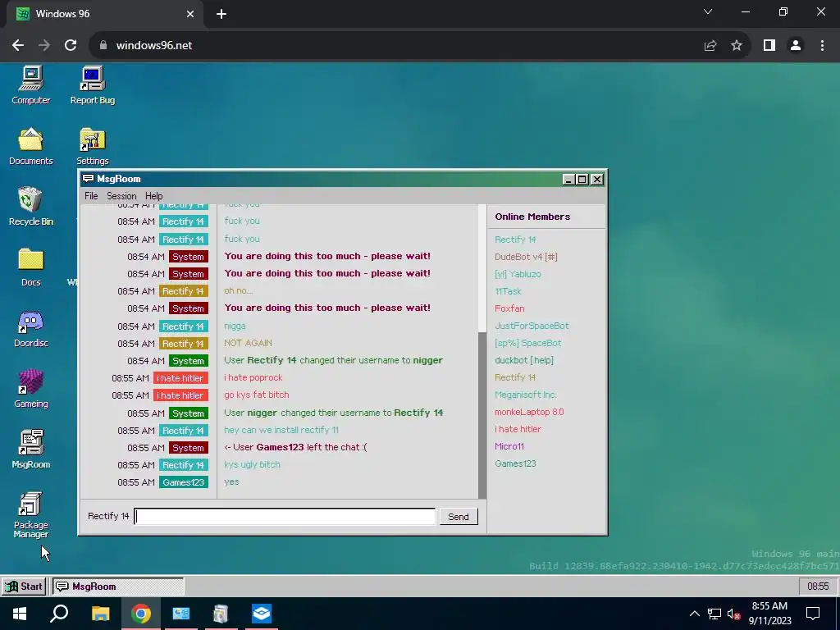Click the share page icon in address bar

click(710, 46)
